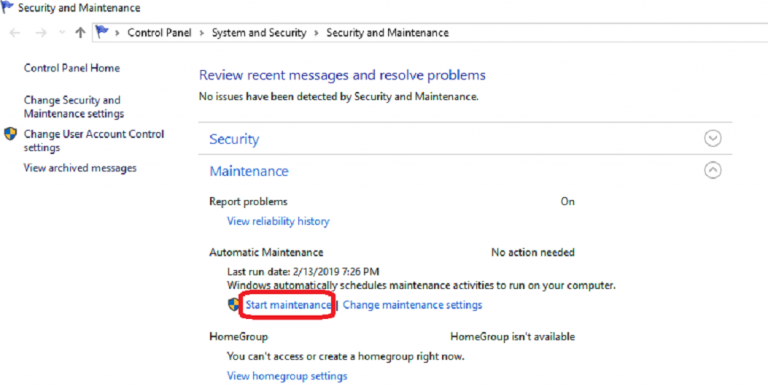The height and width of the screenshot is (389, 768).
Task: Open Change Security and Maintenance settings
Action: [x=74, y=107]
